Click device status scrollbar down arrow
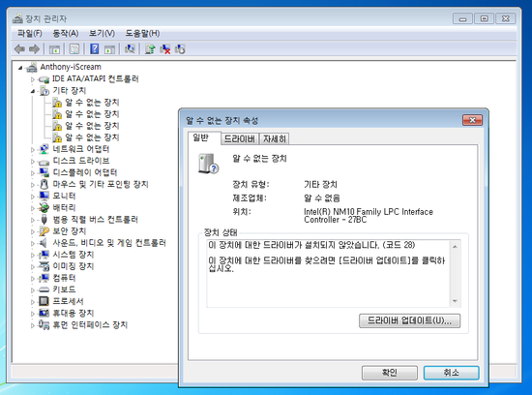The width and height of the screenshot is (532, 395). click(x=455, y=301)
